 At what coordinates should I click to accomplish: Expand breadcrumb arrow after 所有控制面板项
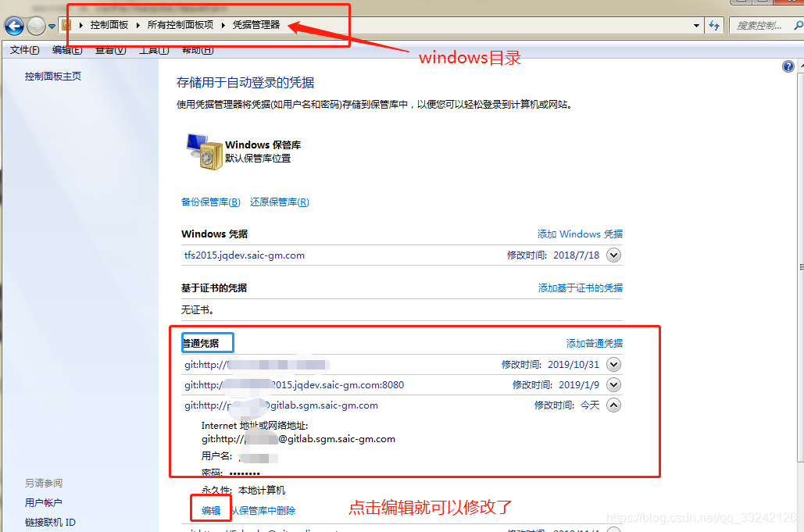223,25
